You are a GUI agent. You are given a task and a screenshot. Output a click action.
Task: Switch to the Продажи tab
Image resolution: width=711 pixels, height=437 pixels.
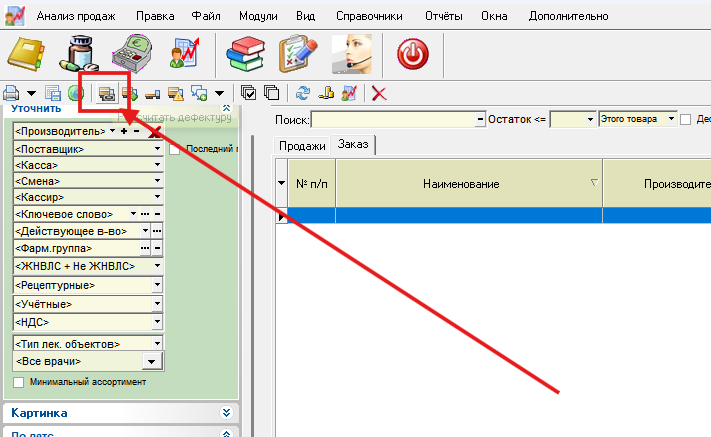(x=302, y=146)
